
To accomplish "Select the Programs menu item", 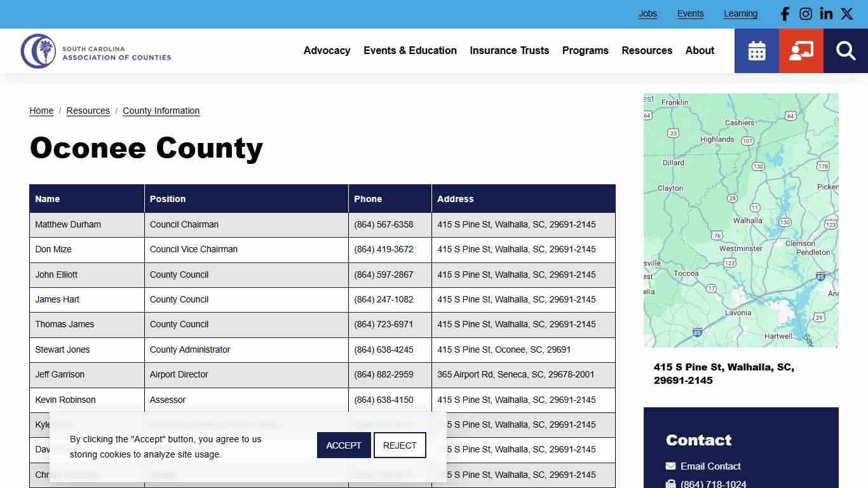I will (x=585, y=51).
